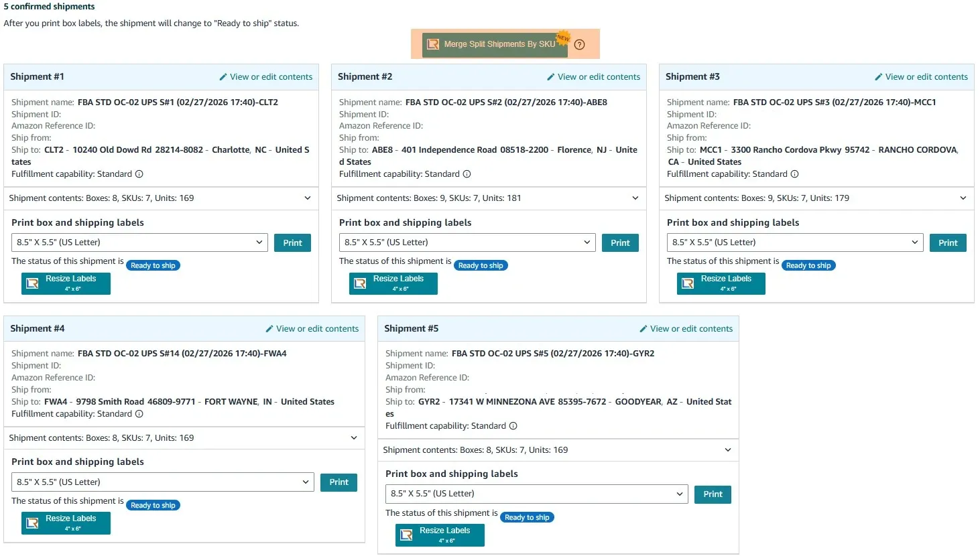Print labels for Shipment #3
Image resolution: width=980 pixels, height=556 pixels.
[x=948, y=243]
